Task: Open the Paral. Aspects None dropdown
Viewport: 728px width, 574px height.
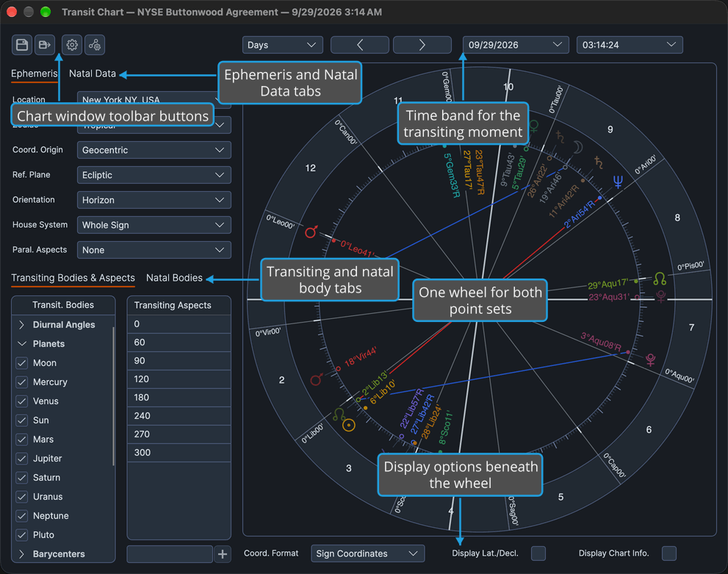Action: click(154, 250)
